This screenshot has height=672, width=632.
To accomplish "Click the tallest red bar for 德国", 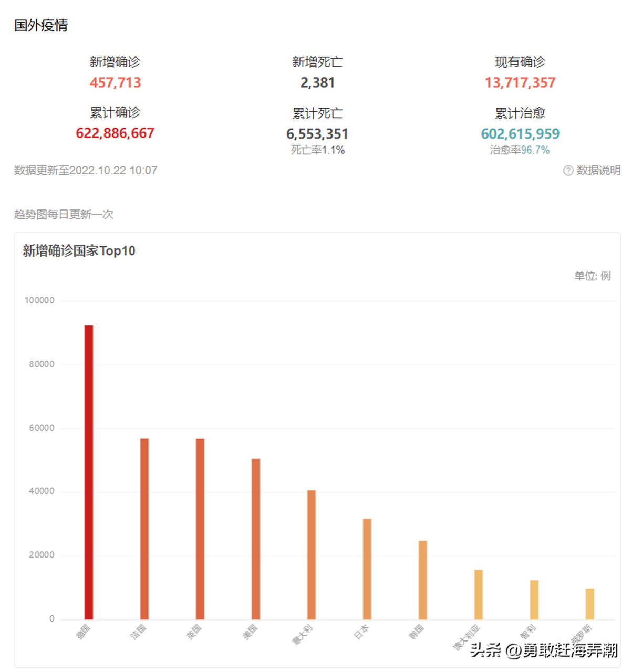I will tap(89, 472).
